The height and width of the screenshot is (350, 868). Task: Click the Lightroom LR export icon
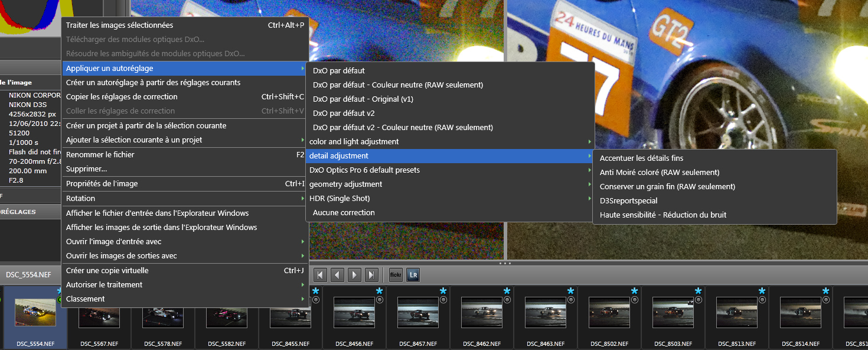[413, 275]
